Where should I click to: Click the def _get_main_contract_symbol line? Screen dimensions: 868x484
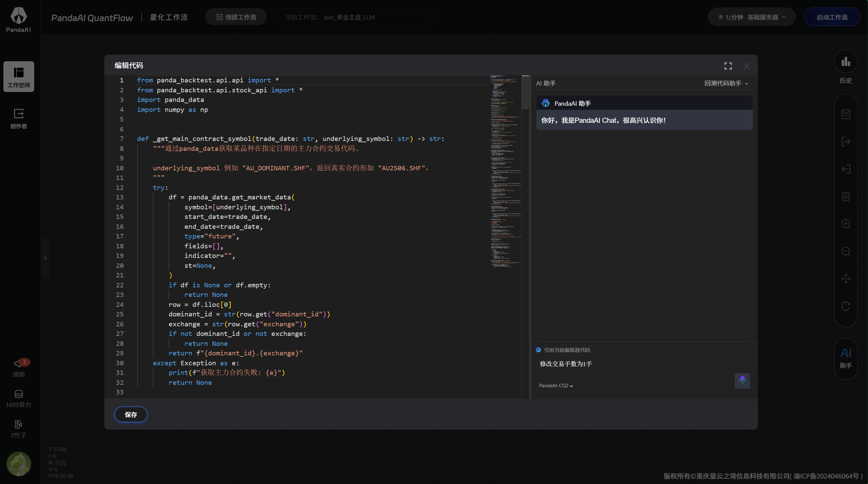point(291,139)
